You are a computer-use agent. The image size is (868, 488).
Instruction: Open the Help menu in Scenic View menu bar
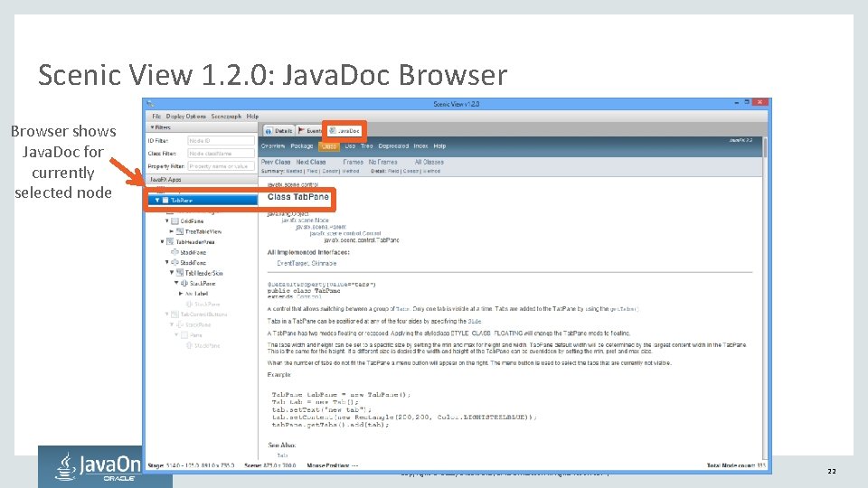(x=252, y=117)
